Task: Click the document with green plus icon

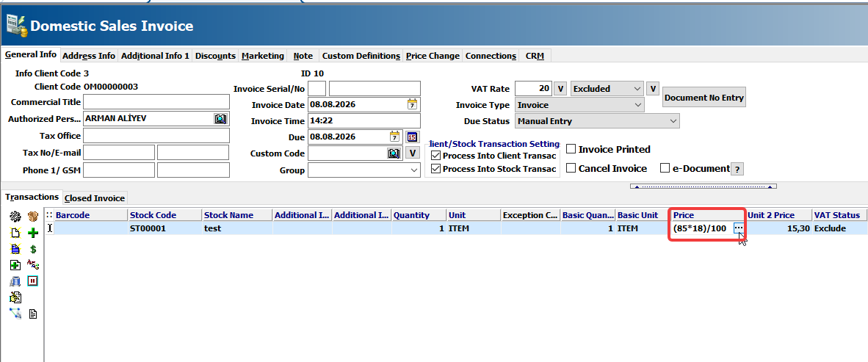Action: [15, 265]
